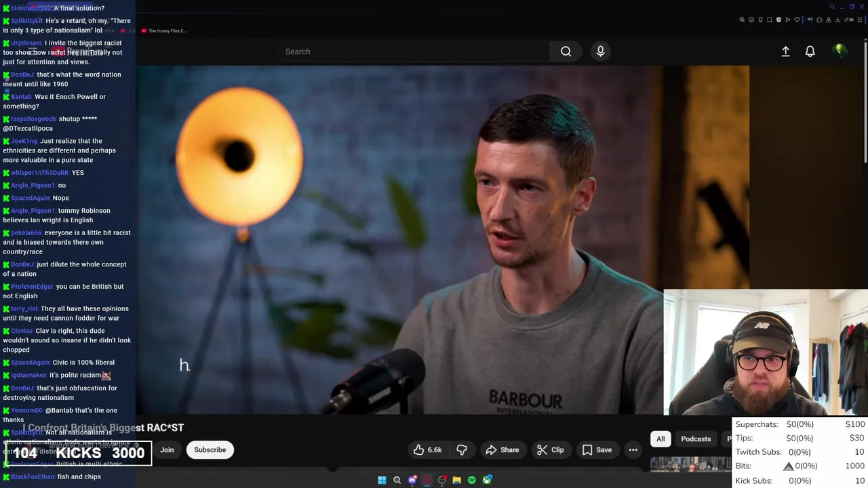Click the YouTube search magnifier button
The width and height of the screenshot is (868, 488).
point(566,52)
